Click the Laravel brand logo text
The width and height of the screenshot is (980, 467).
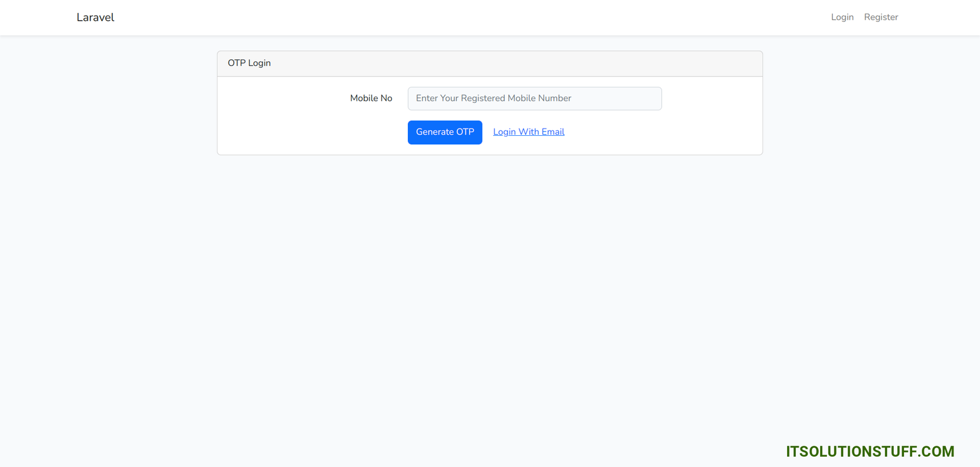[x=95, y=17]
